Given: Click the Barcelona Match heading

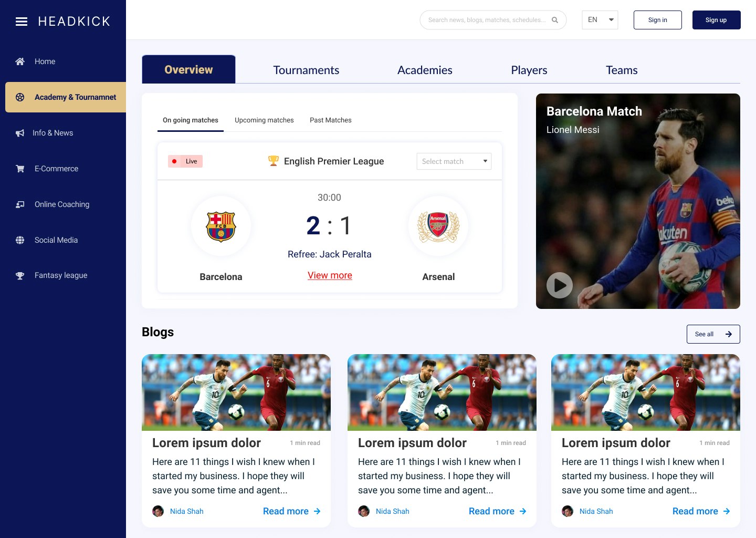Looking at the screenshot, I should click(594, 111).
